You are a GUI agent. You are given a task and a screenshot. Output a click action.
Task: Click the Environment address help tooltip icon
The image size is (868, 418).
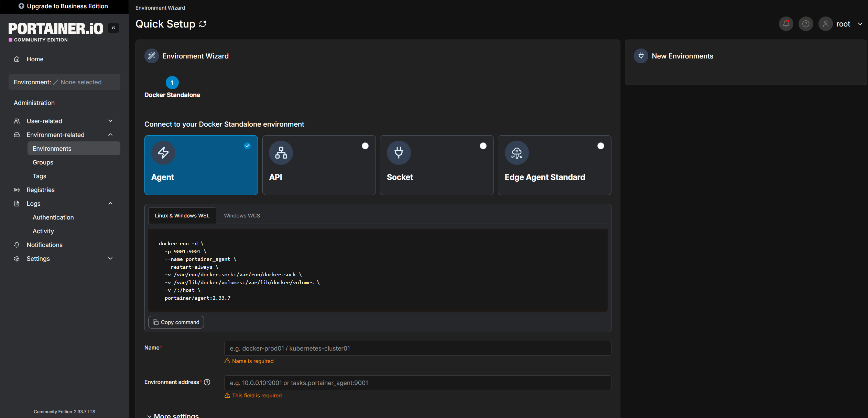207,382
